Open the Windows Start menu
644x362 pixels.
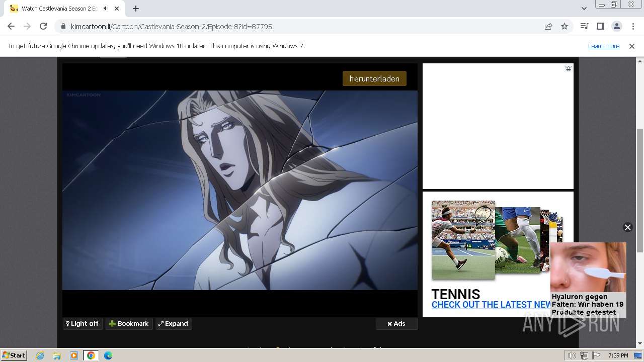(14, 355)
